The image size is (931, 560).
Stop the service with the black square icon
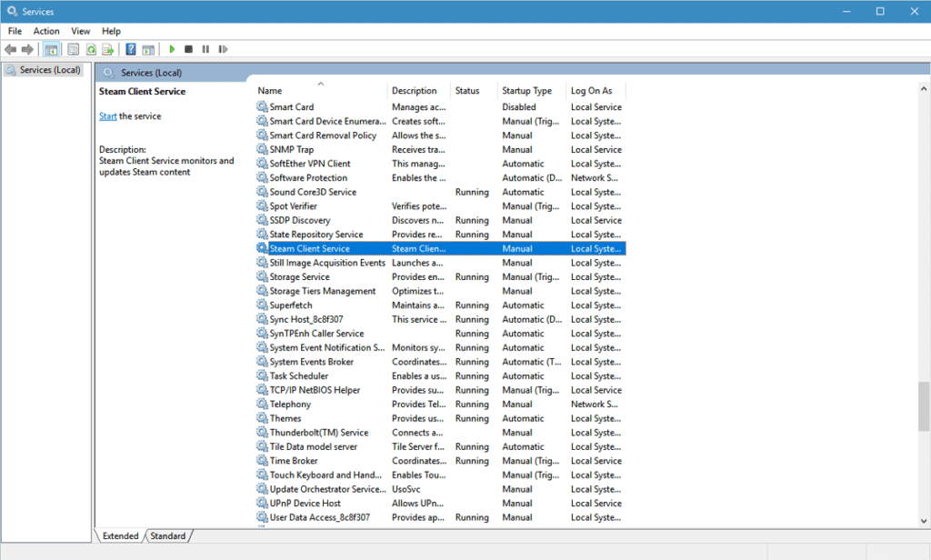point(189,49)
